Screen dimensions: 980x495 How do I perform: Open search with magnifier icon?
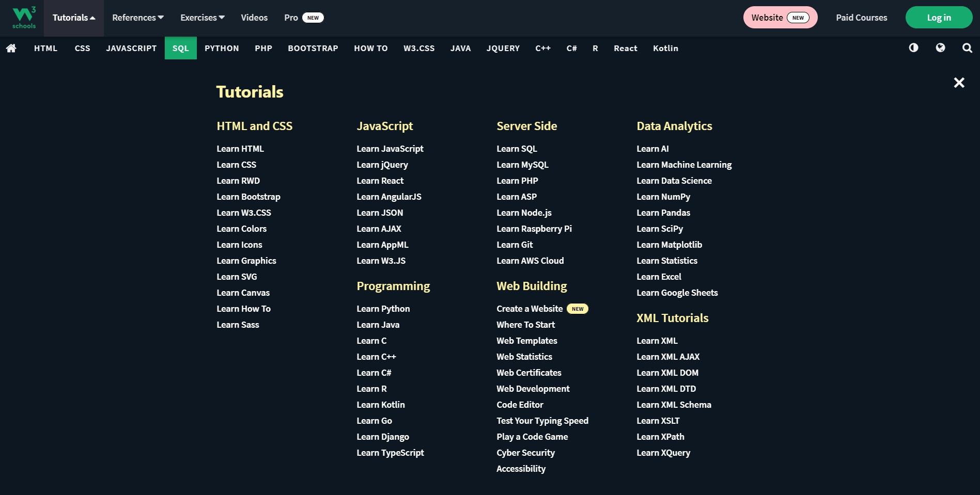[967, 48]
